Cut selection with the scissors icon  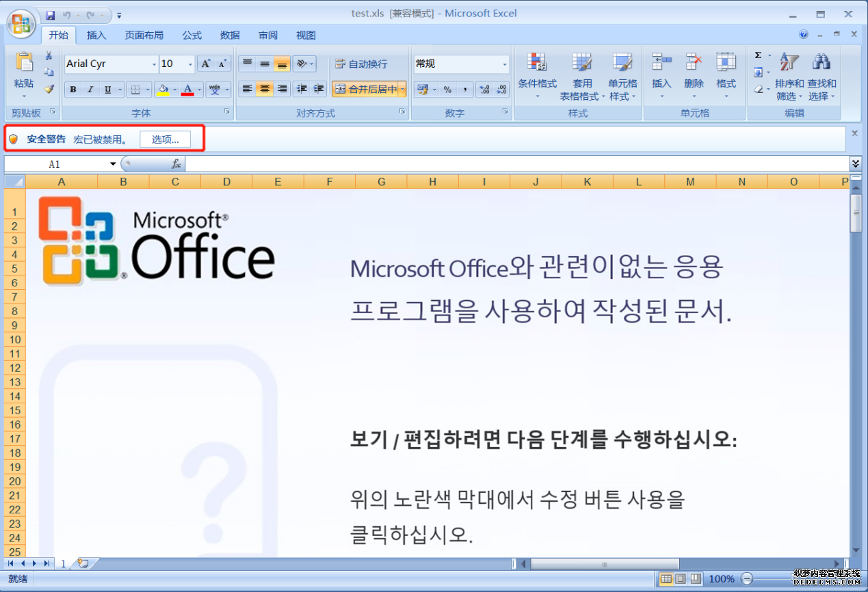tap(49, 56)
